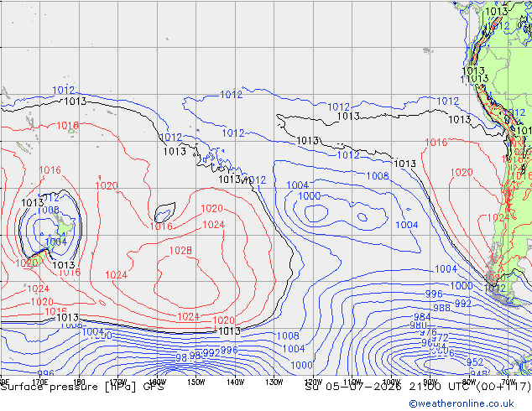The width and height of the screenshot is (532, 411).
Task: Click the "180" longitude label
Action: tap(79, 382)
